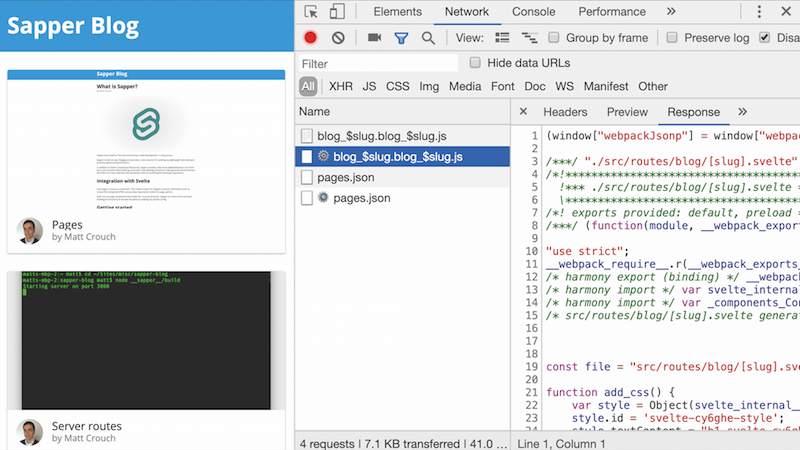Image resolution: width=800 pixels, height=450 pixels.
Task: Show the Headers tab
Action: [x=565, y=112]
